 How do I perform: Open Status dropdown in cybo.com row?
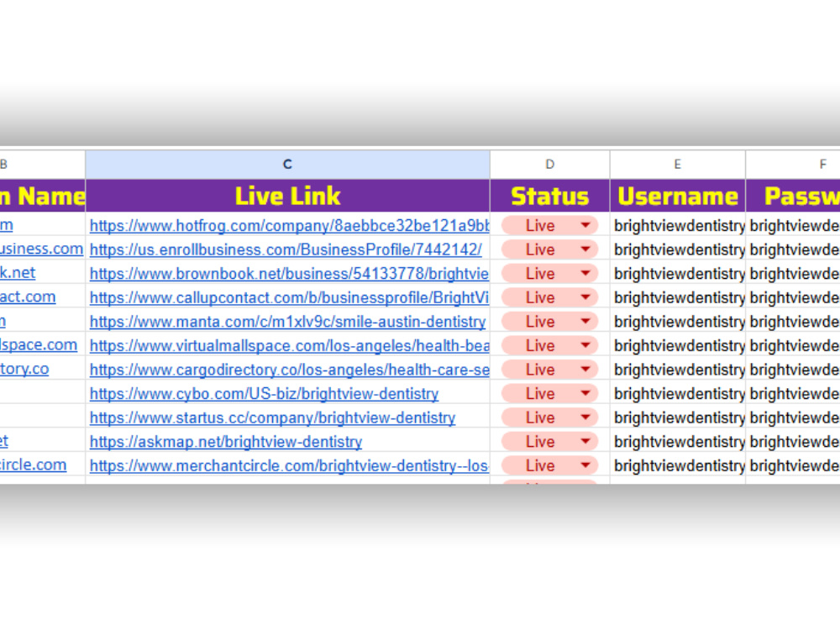(x=585, y=393)
